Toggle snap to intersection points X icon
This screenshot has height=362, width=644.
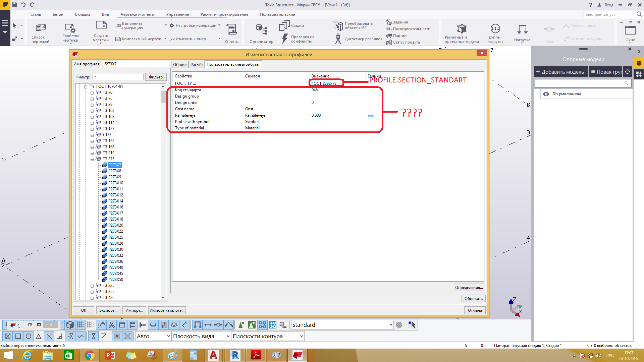coord(49,336)
